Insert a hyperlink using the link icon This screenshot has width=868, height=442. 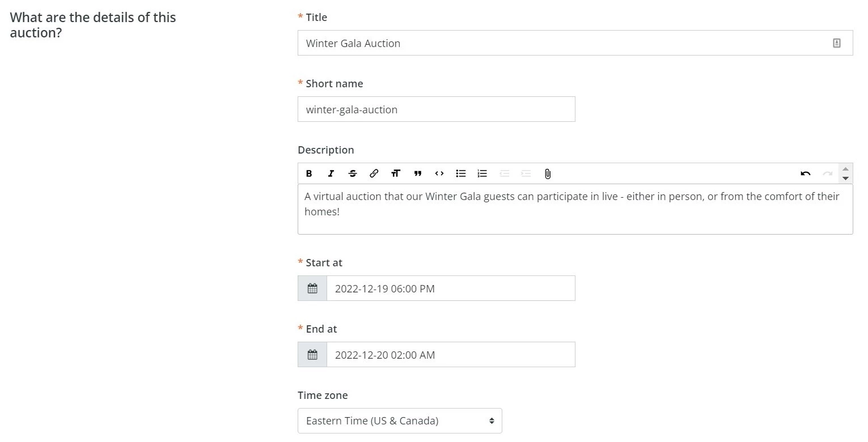point(374,173)
